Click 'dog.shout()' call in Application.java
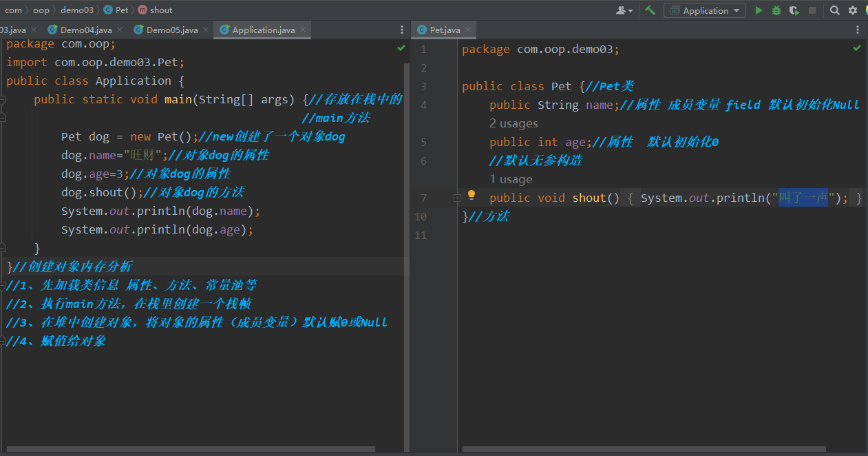 click(103, 193)
